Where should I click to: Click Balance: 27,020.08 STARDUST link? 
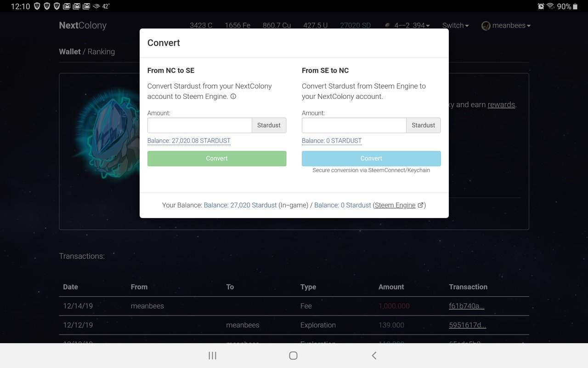(x=189, y=141)
